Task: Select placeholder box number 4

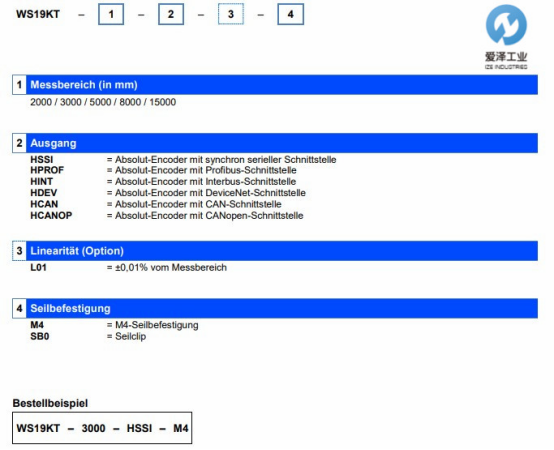Action: pyautogui.click(x=290, y=14)
